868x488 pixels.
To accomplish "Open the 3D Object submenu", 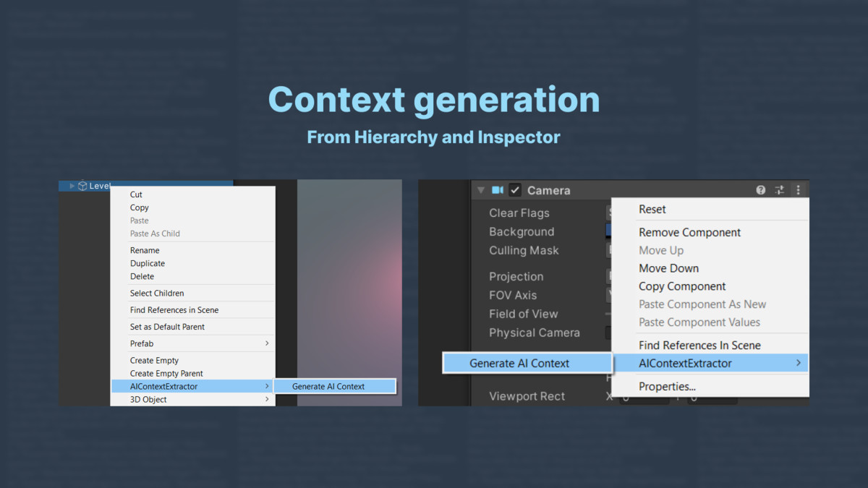I will [x=192, y=399].
